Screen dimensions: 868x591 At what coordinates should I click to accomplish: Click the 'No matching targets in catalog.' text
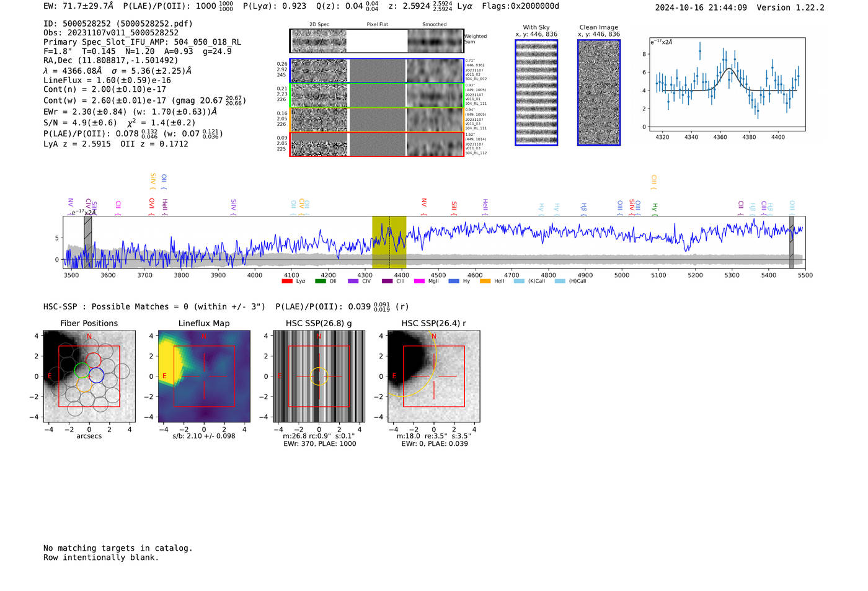(x=118, y=548)
